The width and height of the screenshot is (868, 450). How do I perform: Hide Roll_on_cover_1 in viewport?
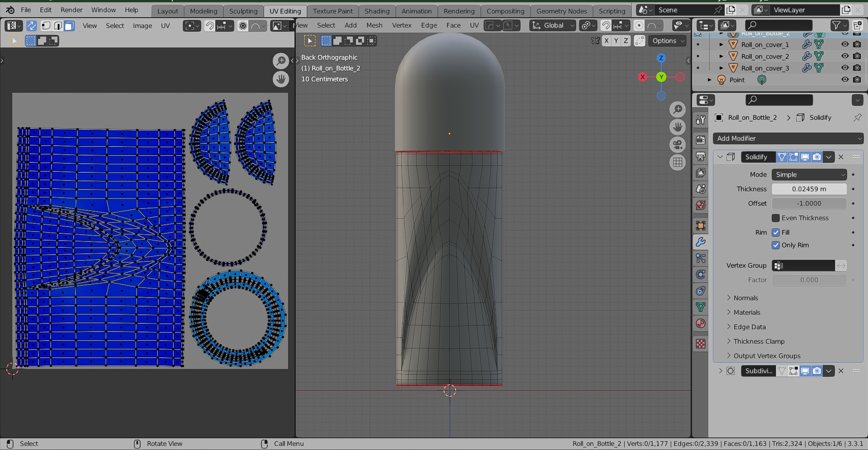(x=845, y=44)
